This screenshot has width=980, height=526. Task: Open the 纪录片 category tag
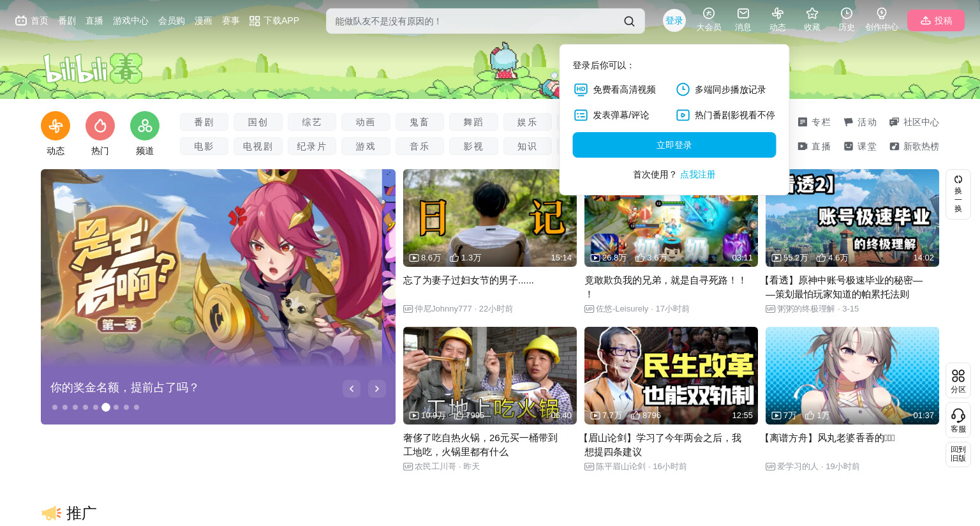tap(312, 146)
